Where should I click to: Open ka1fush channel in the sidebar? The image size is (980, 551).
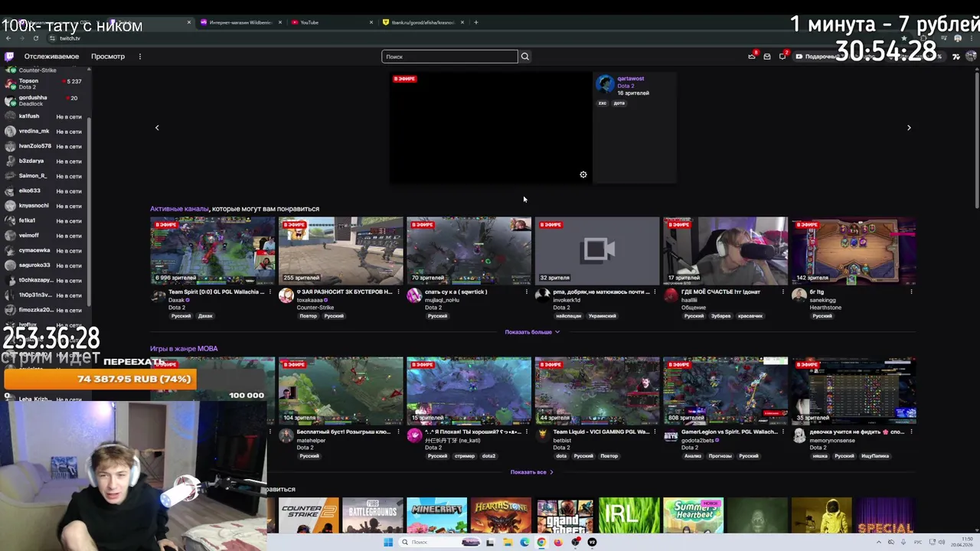46,116
